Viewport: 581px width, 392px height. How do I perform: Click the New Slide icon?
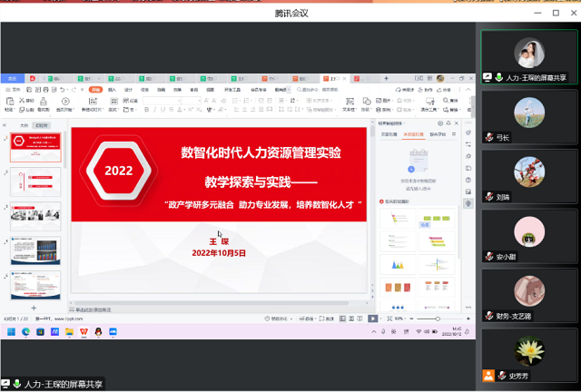pyautogui.click(x=93, y=101)
